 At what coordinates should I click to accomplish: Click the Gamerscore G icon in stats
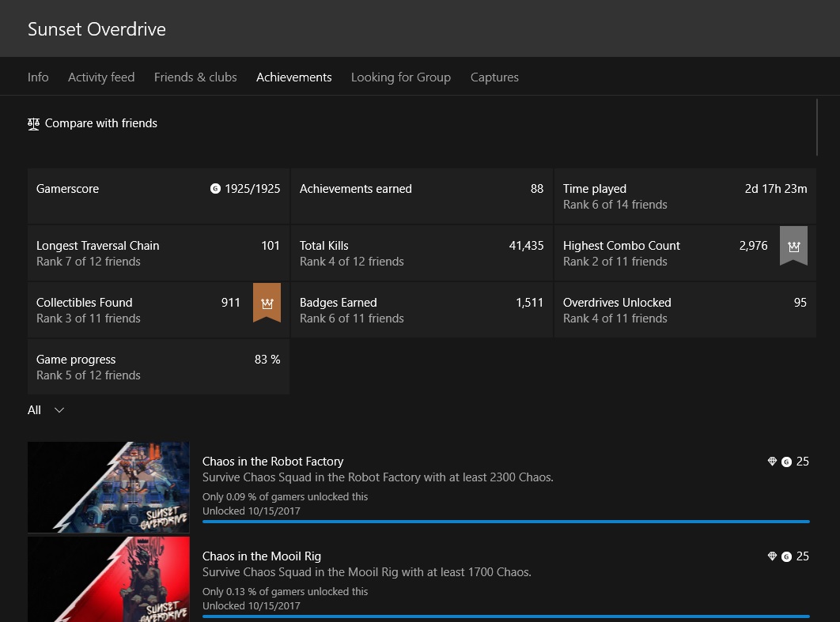215,189
